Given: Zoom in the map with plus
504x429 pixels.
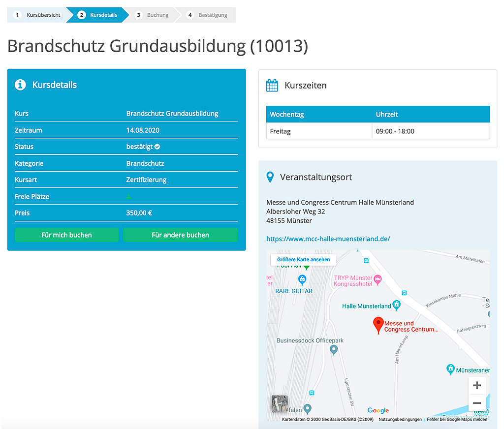Looking at the screenshot, I should tap(477, 385).
